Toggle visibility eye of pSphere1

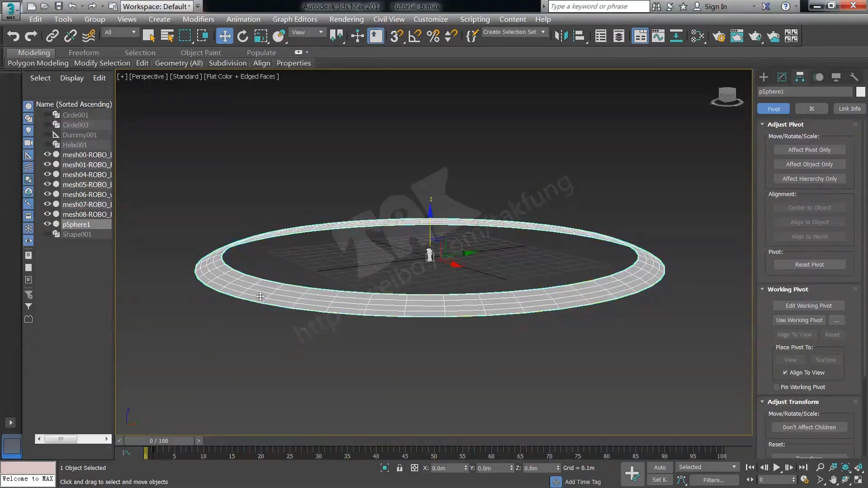[x=47, y=224]
